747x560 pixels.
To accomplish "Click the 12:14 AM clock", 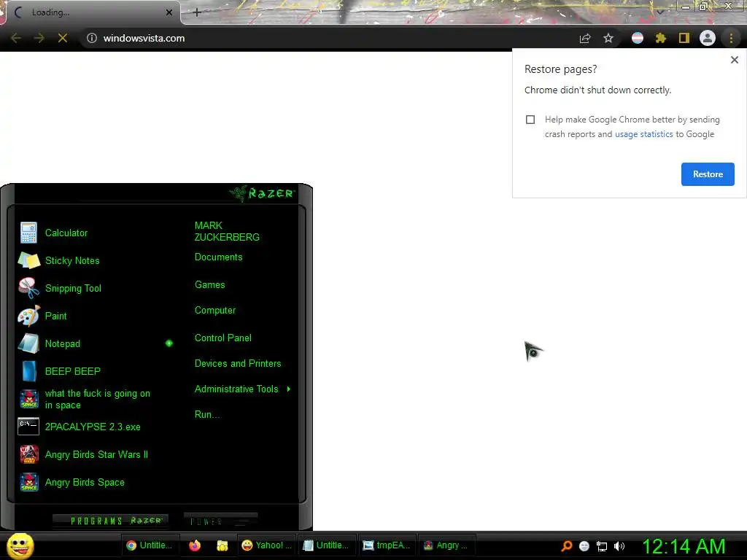I will [684, 546].
